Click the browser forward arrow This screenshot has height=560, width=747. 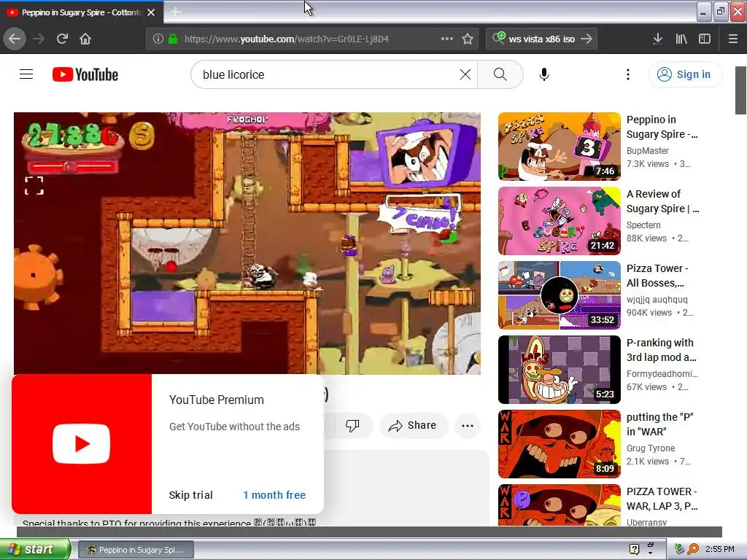click(39, 39)
